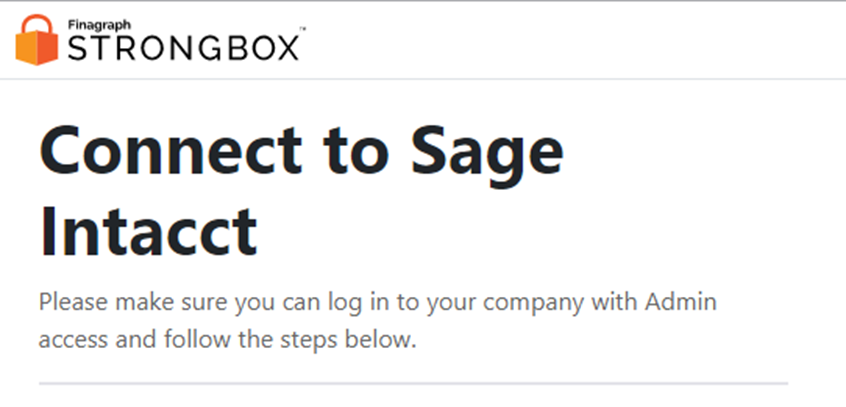Click the orange box body of the logo
This screenshot has height=407, width=846.
tap(37, 49)
